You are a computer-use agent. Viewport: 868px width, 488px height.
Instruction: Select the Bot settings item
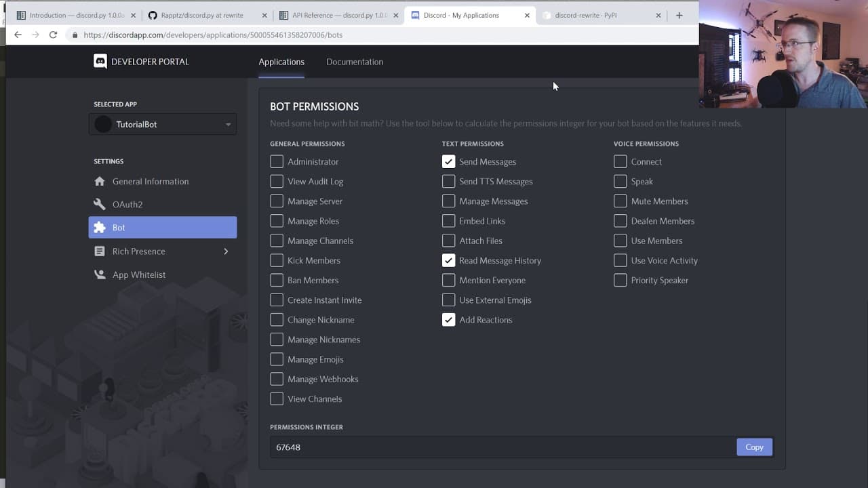click(163, 228)
